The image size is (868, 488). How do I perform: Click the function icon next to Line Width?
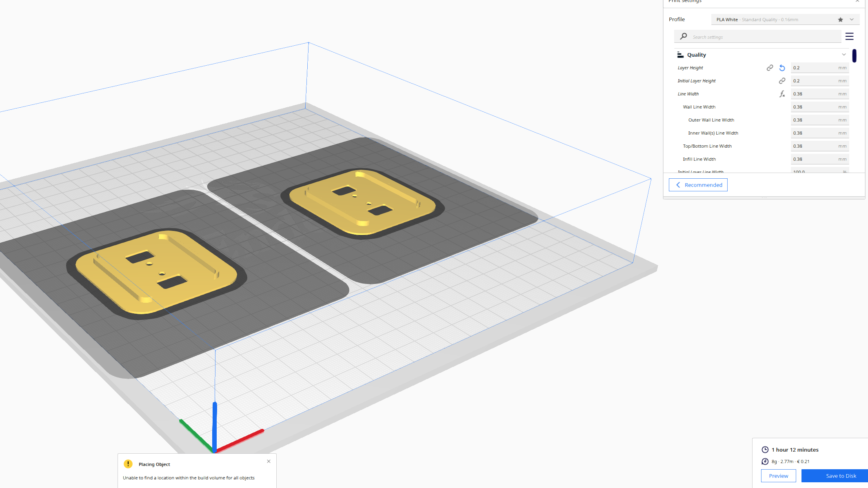(x=782, y=93)
